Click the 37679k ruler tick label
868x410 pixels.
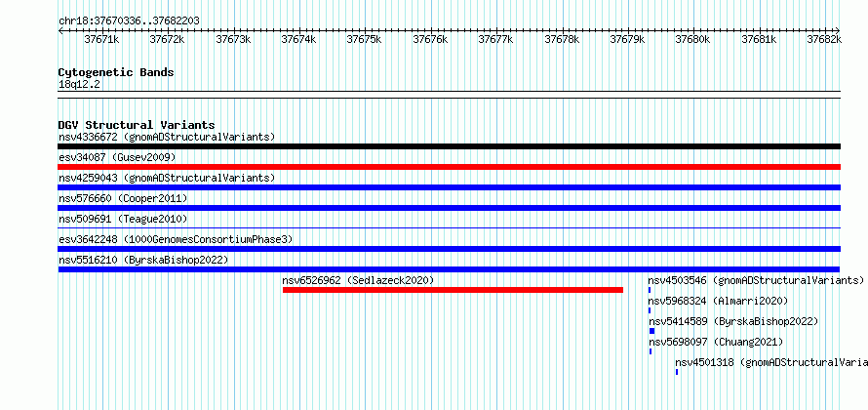627,39
